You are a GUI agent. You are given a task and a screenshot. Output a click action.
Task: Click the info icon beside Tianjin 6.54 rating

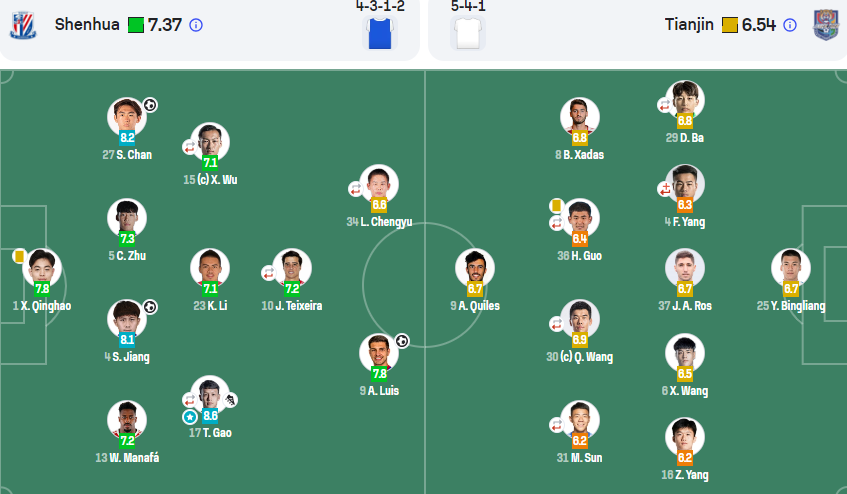point(790,25)
